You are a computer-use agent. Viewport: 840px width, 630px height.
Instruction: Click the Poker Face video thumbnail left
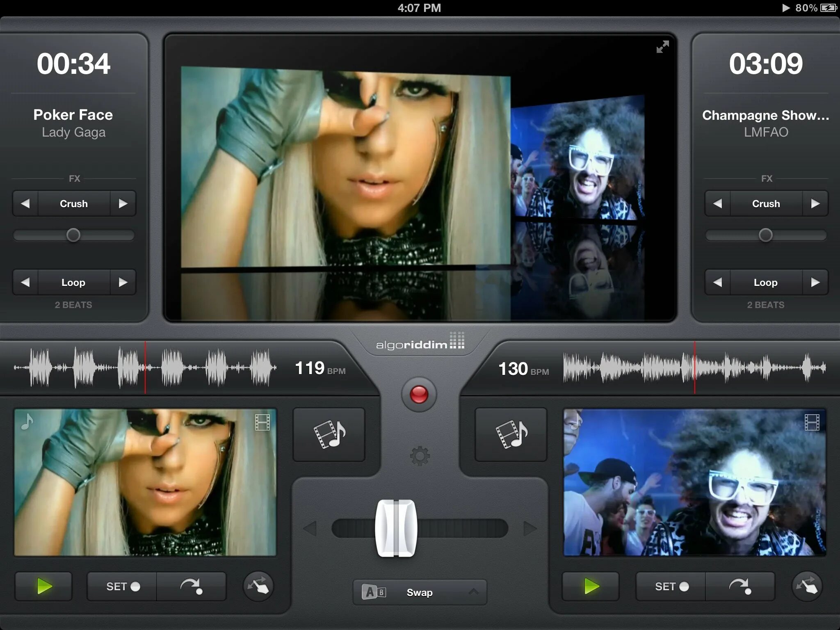pos(139,486)
